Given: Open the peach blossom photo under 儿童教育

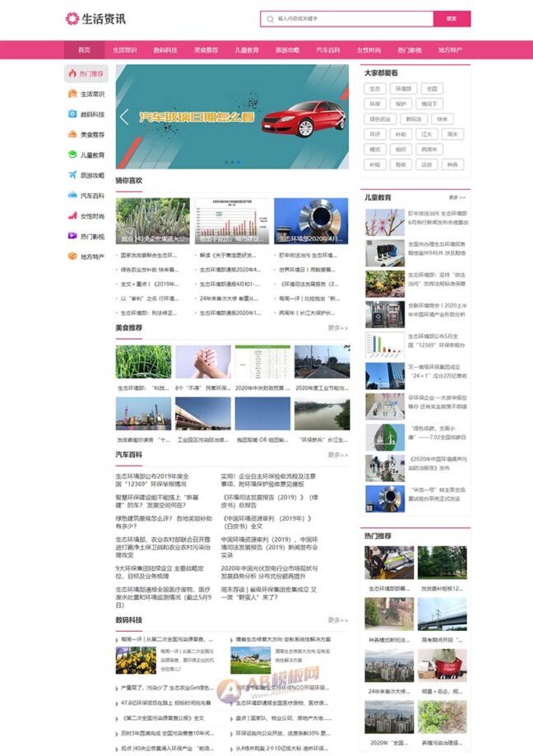Looking at the screenshot, I should (385, 222).
